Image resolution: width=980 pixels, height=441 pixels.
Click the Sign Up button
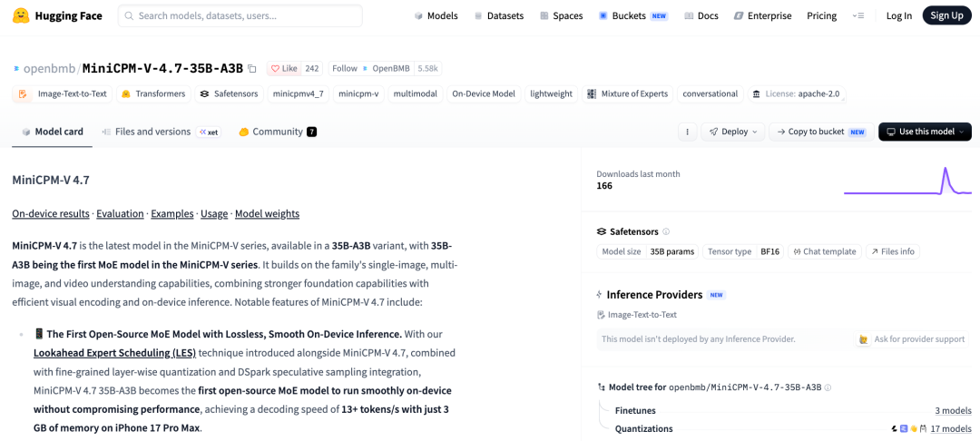click(x=946, y=16)
